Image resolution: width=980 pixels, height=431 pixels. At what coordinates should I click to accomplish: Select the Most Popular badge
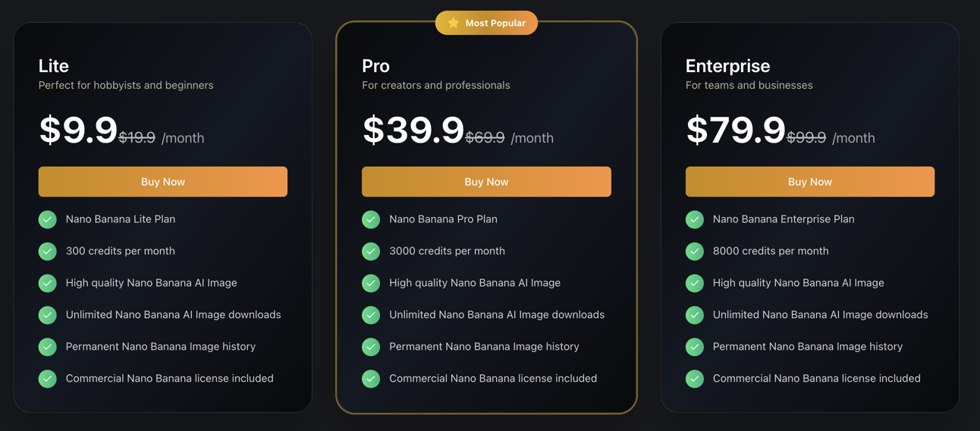pos(486,23)
